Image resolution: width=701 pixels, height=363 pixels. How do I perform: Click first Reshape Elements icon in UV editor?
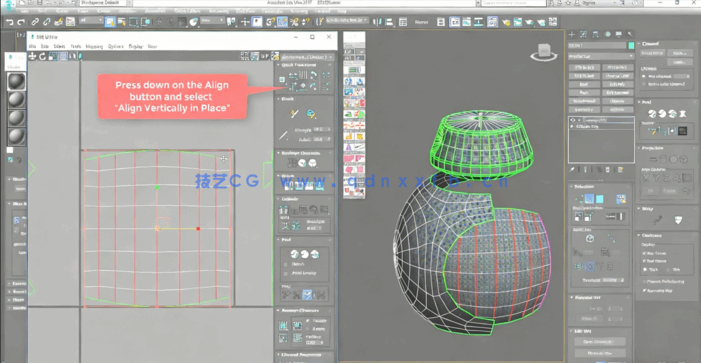click(292, 163)
